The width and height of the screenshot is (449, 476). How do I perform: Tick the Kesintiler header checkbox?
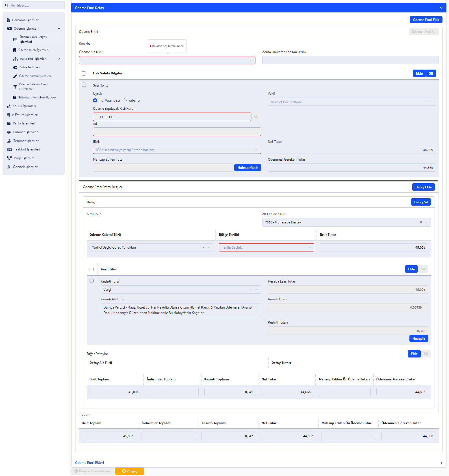[92, 269]
